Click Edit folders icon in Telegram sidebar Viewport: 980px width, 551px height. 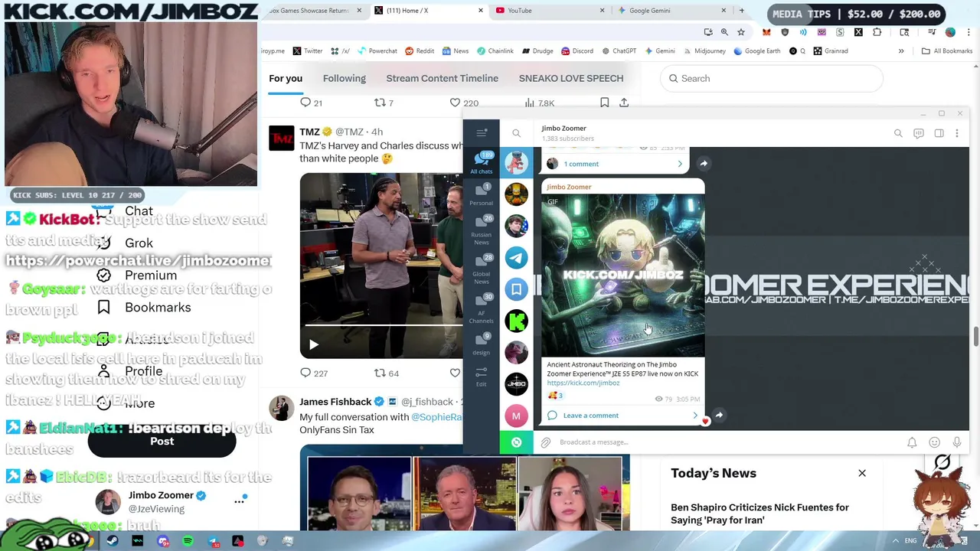pos(482,376)
